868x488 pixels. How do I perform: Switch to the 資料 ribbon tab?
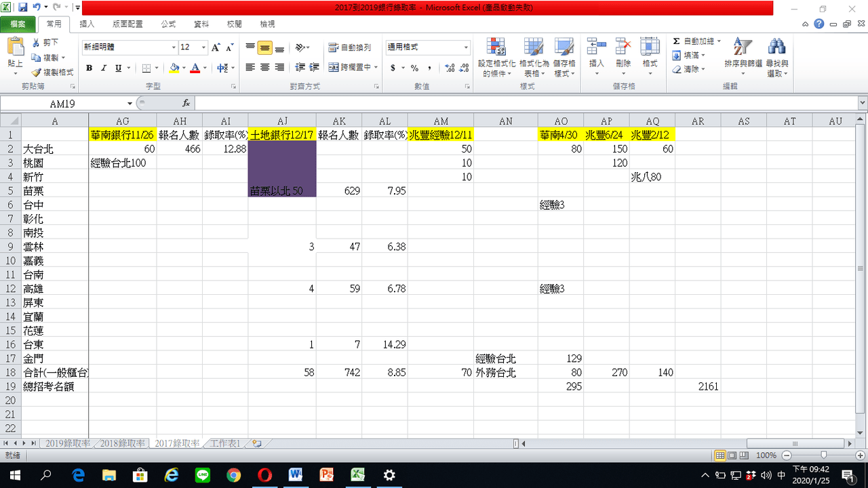pos(201,24)
